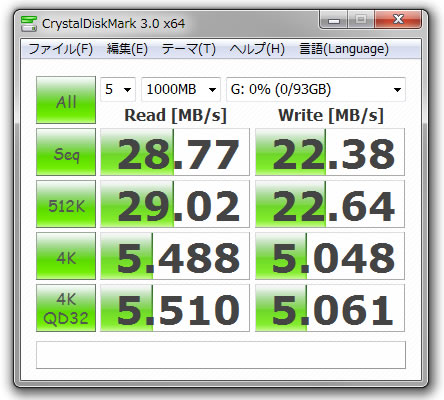The image size is (444, 400).
Task: Start the Seq benchmark test
Action: pos(66,152)
